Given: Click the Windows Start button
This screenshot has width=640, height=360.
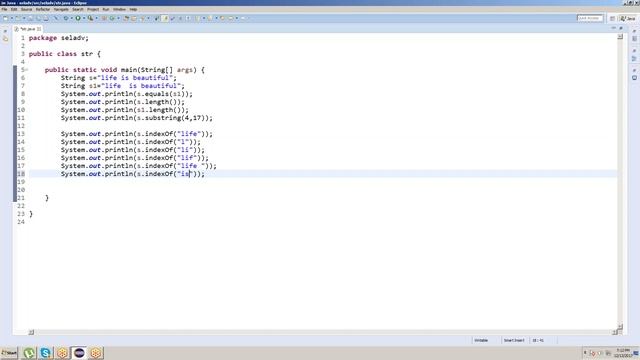Looking at the screenshot, I should (x=9, y=353).
